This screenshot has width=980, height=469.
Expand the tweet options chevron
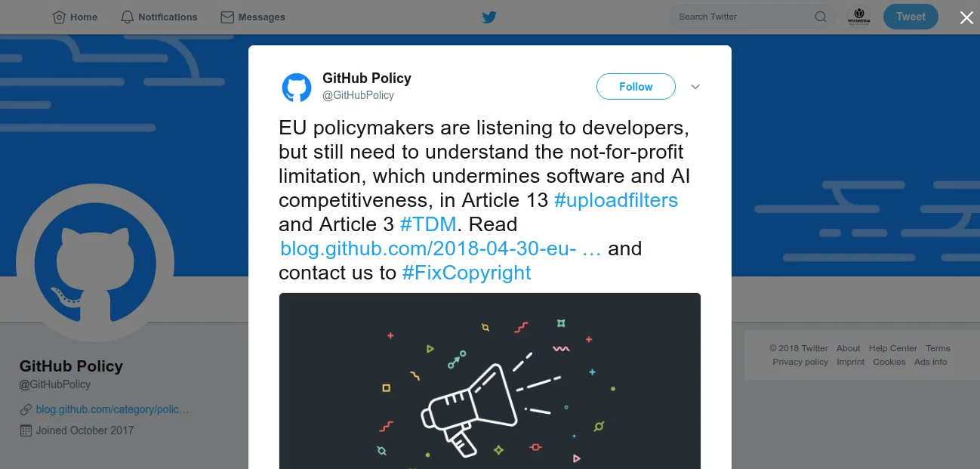[x=695, y=87]
